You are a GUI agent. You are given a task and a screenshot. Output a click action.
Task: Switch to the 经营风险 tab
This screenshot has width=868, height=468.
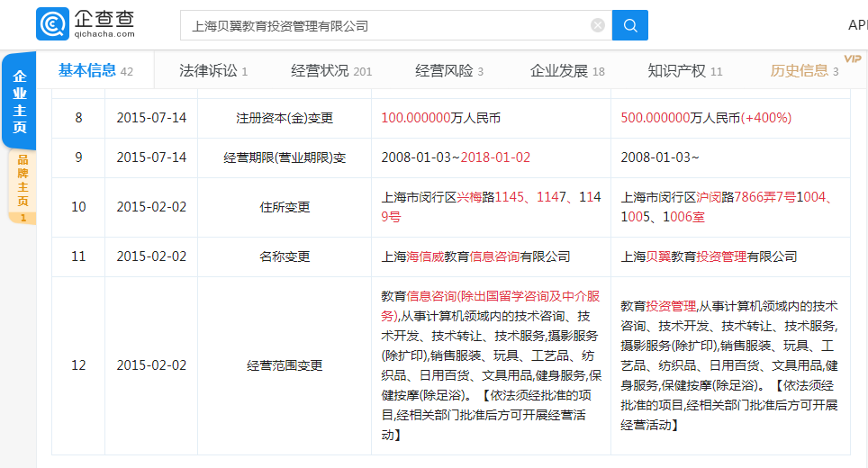click(x=449, y=71)
